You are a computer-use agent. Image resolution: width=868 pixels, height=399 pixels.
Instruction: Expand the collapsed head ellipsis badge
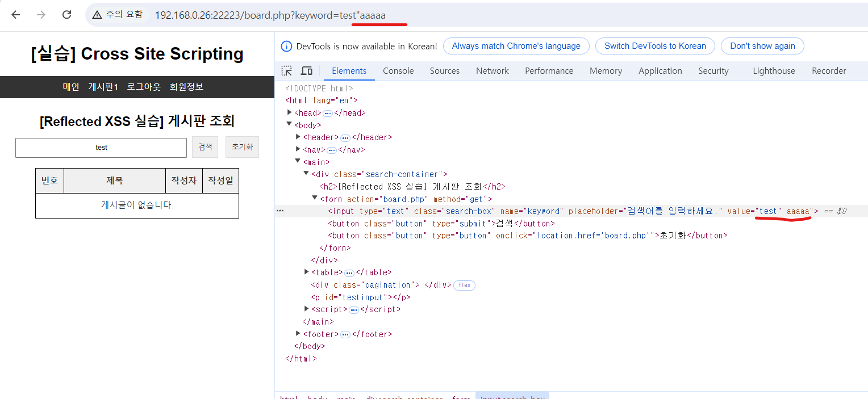(x=328, y=113)
